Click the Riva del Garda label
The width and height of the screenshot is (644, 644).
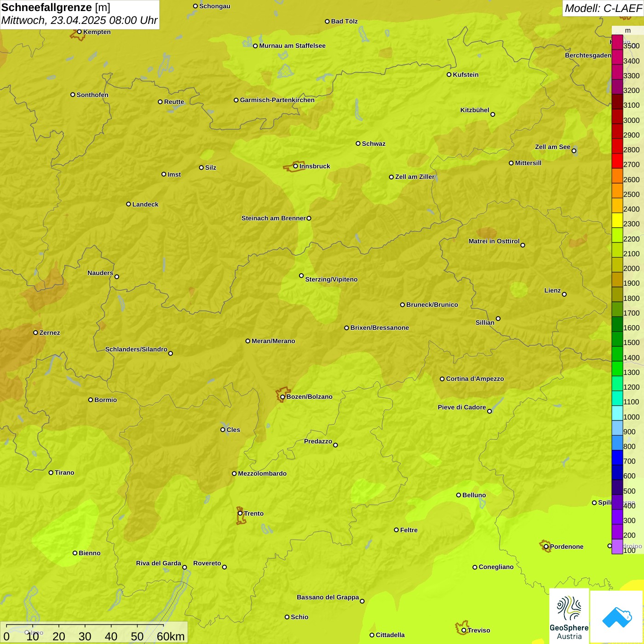point(159,563)
